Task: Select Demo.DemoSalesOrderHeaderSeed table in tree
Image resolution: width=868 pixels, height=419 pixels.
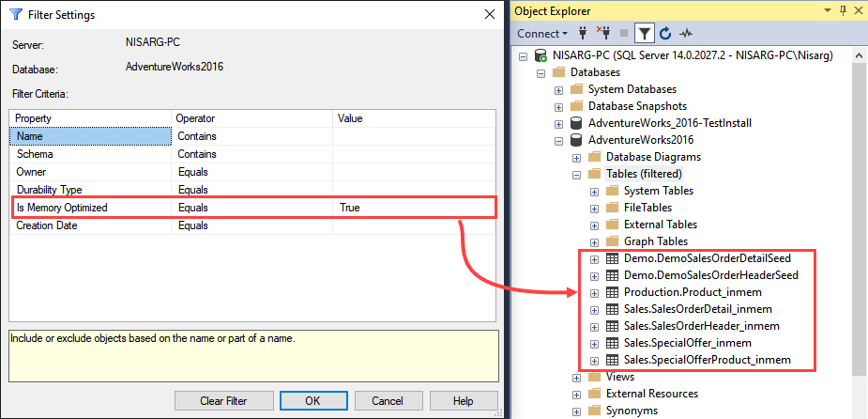Action: click(x=710, y=275)
